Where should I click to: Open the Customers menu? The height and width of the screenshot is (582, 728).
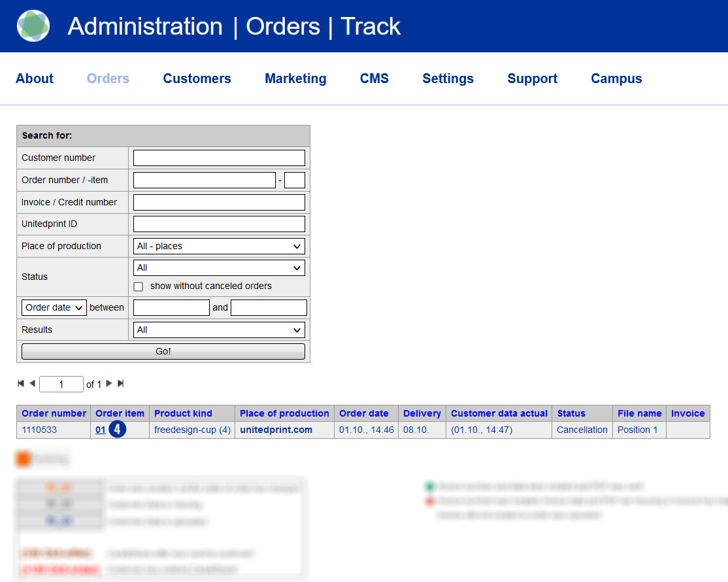pyautogui.click(x=197, y=78)
